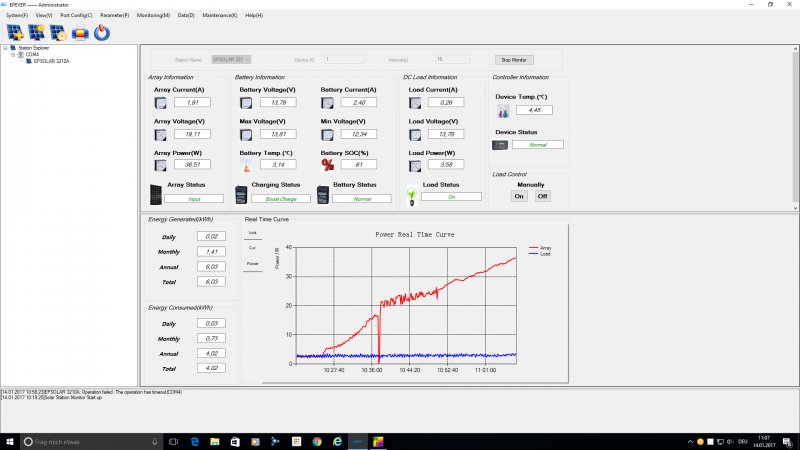Click the light bulb Load Status icon
Image resolution: width=800 pixels, height=450 pixels.
412,196
